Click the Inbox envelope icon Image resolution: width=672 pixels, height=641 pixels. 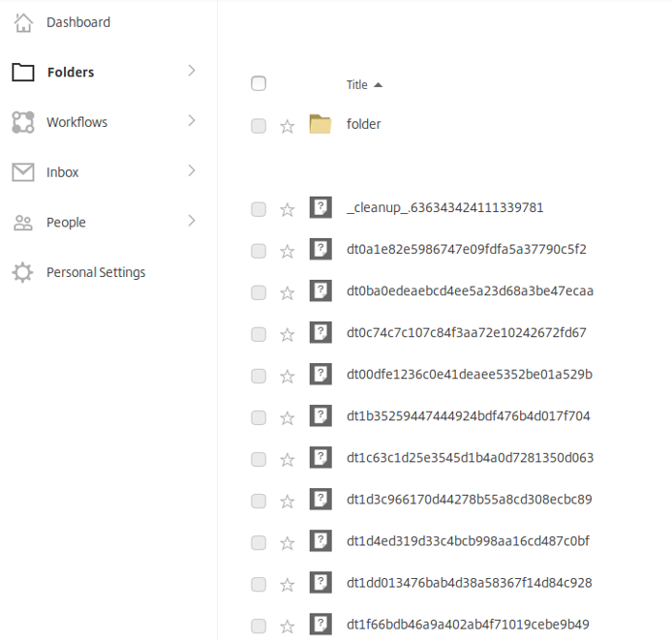pyautogui.click(x=23, y=172)
